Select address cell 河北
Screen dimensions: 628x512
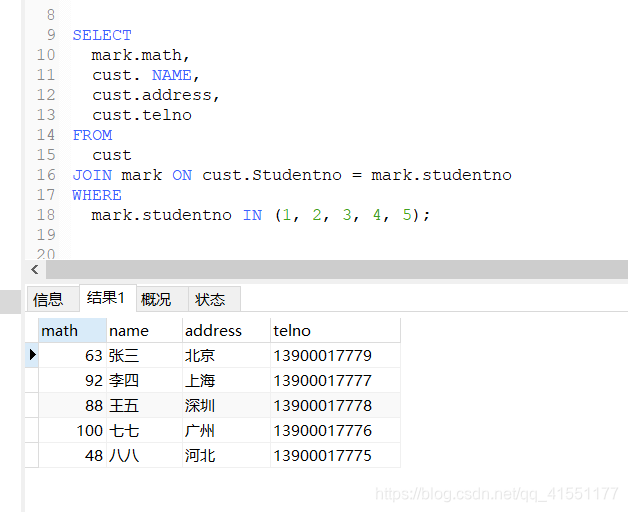(x=226, y=455)
